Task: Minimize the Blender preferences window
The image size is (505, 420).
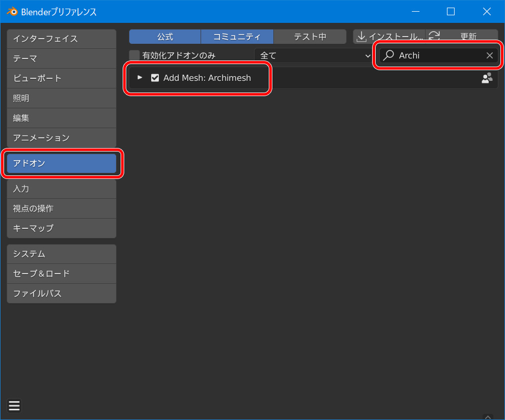Action: [415, 12]
